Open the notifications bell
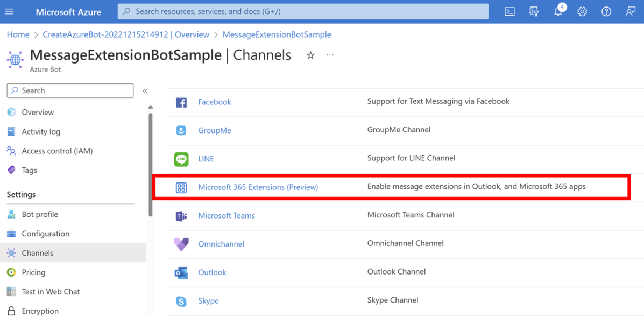The image size is (644, 316). 558,11
